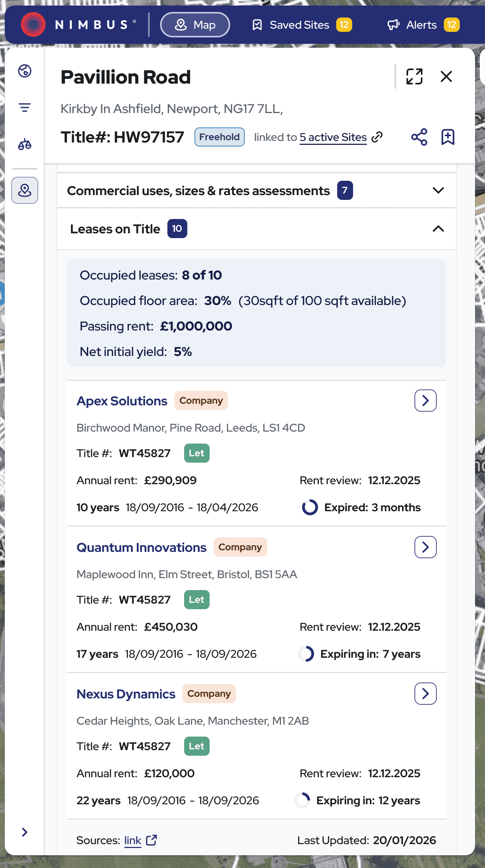The width and height of the screenshot is (485, 868).
Task: Click Annual rent £290,909 value
Action: click(171, 480)
